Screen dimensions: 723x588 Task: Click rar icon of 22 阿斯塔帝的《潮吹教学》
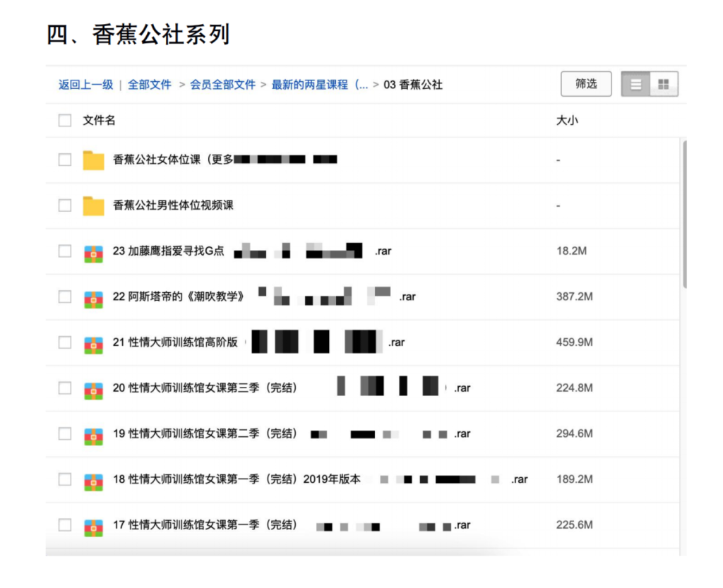coord(94,299)
